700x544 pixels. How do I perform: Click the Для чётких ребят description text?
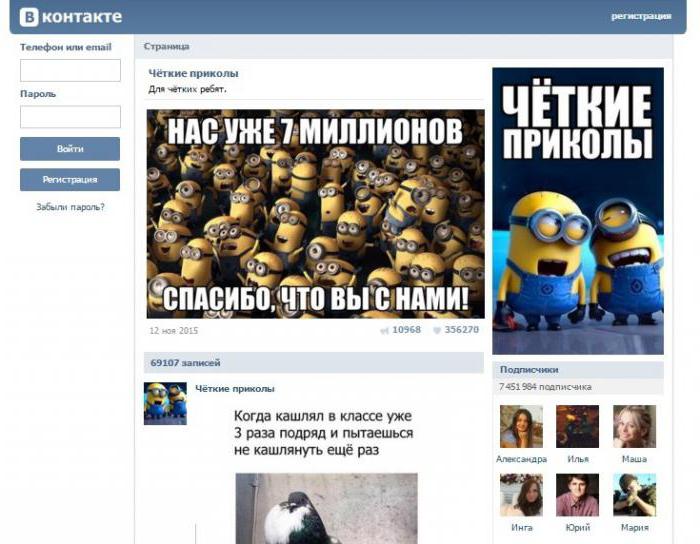point(188,89)
